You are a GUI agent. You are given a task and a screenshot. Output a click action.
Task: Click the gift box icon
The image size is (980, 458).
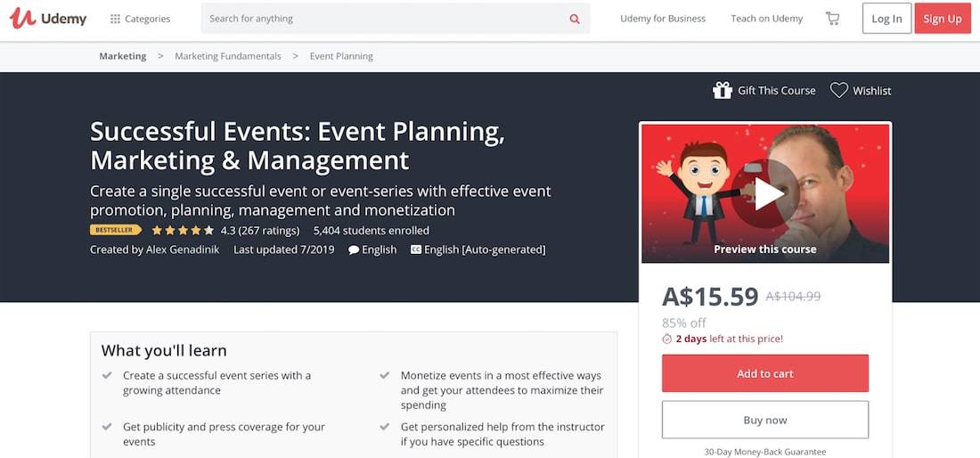tap(722, 91)
